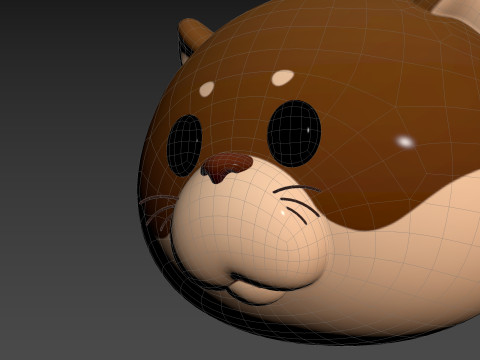Click the cream eyebrow spot above the smaller eye
This screenshot has width=480, height=360.
207,89
